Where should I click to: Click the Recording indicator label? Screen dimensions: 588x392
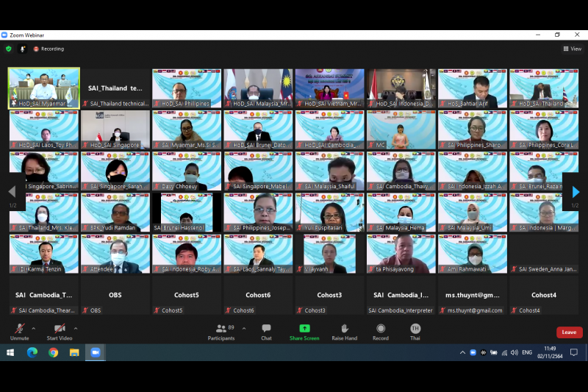[49, 49]
